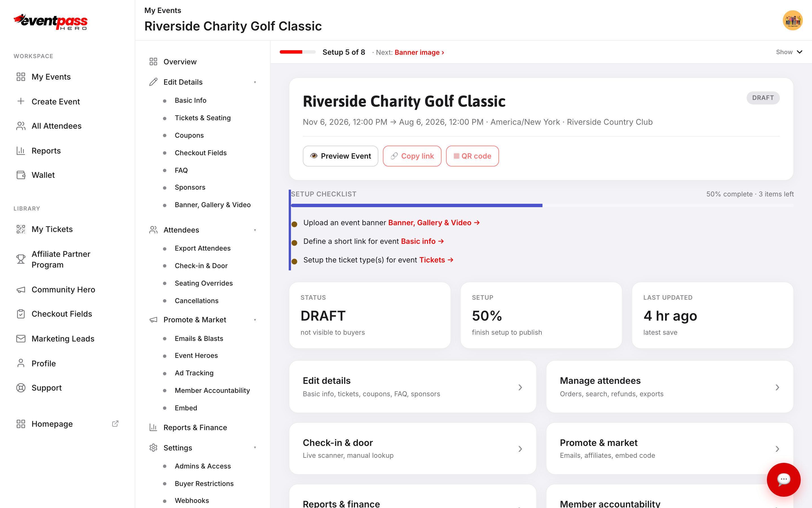
Task: Open Check-in & door card chevron
Action: coord(520,449)
